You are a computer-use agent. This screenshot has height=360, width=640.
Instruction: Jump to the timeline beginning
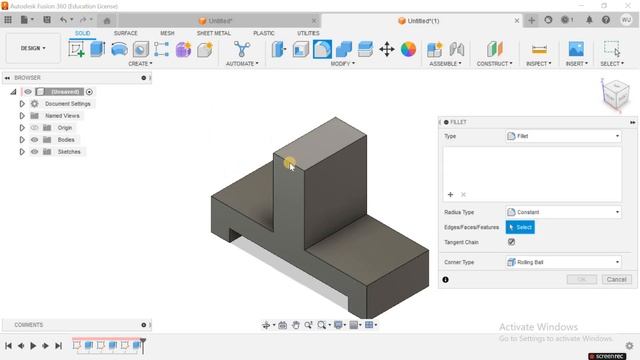point(8,346)
